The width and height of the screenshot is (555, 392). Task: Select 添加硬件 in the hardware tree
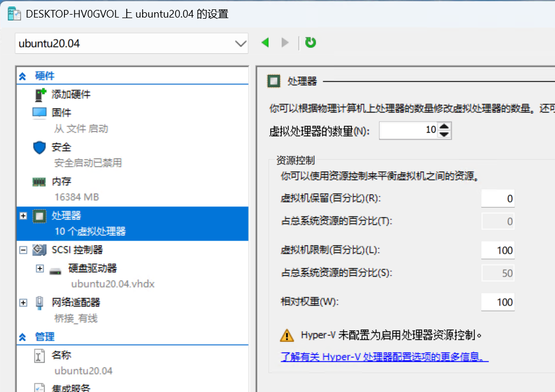point(71,95)
